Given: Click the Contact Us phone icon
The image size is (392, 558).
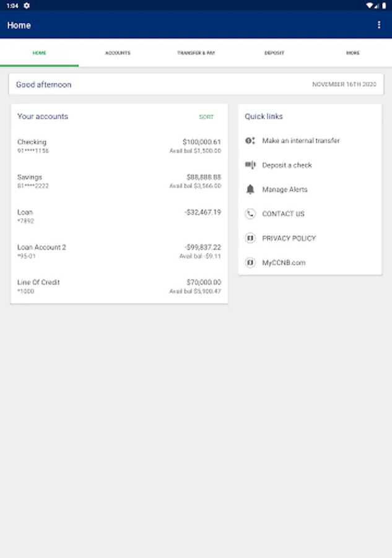Looking at the screenshot, I should tap(250, 214).
